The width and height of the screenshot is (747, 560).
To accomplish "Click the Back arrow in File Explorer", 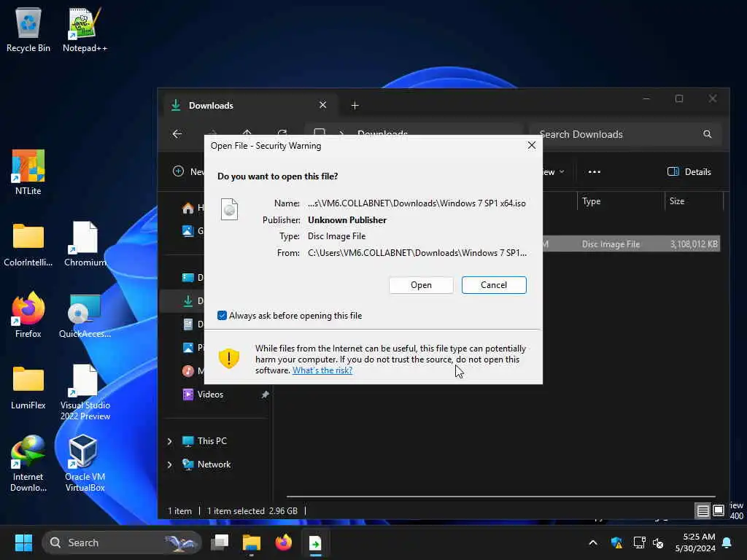I will tap(177, 134).
